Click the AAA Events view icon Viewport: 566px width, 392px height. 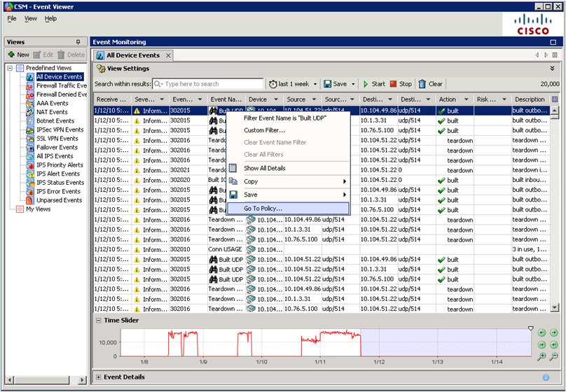[x=30, y=104]
